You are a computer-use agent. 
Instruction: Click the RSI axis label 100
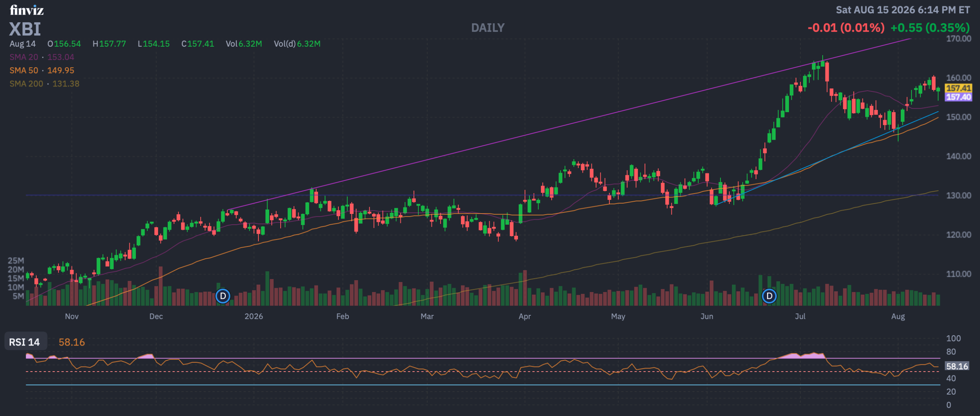tap(953, 338)
